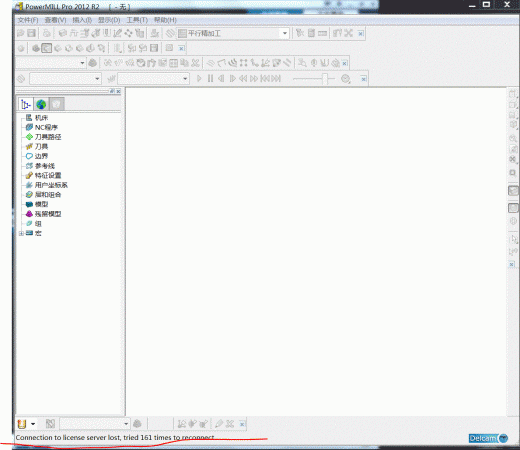520x450 pixels.
Task: Step forward one simulation move
Action: (x=232, y=79)
